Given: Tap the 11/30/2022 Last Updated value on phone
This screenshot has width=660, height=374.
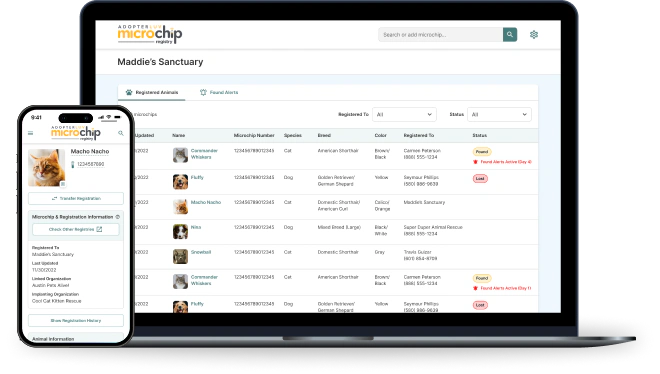Looking at the screenshot, I should pyautogui.click(x=44, y=270).
